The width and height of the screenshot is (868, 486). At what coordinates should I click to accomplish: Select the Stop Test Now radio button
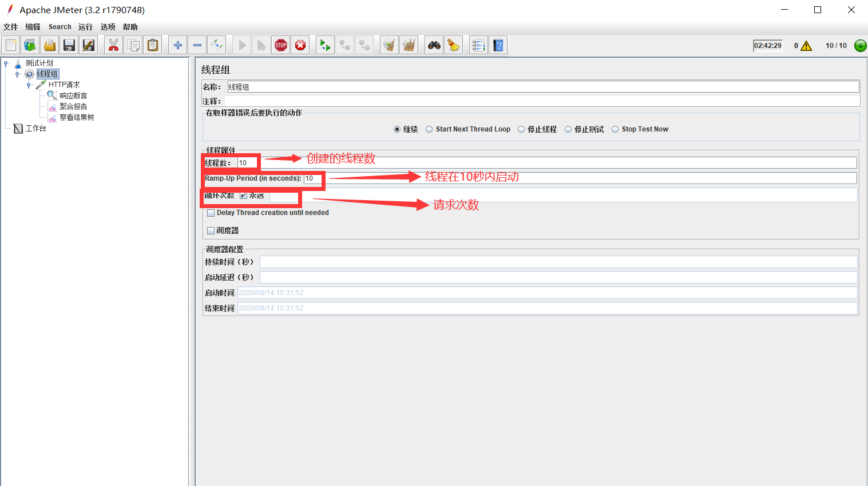(x=615, y=129)
